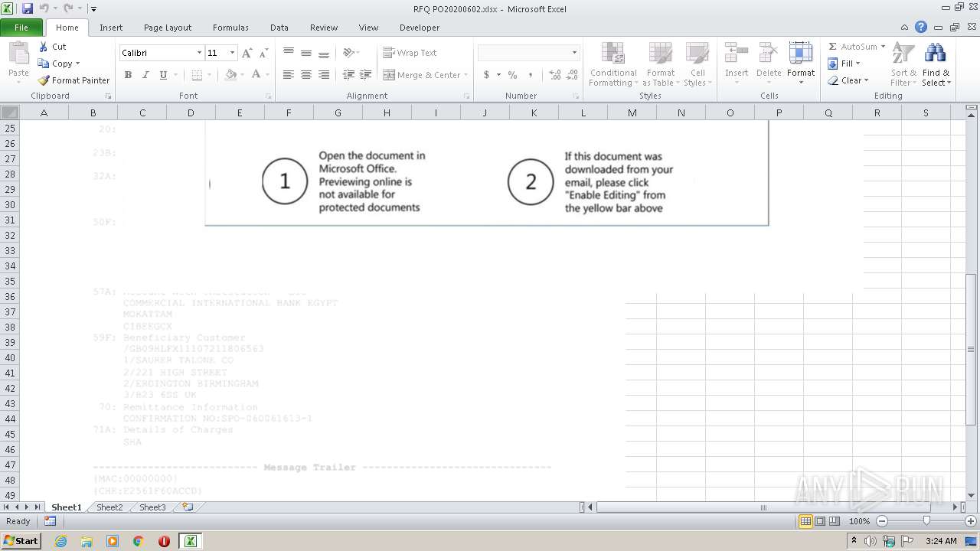This screenshot has height=551, width=980.
Task: Click Insert cells button
Action: [x=737, y=63]
